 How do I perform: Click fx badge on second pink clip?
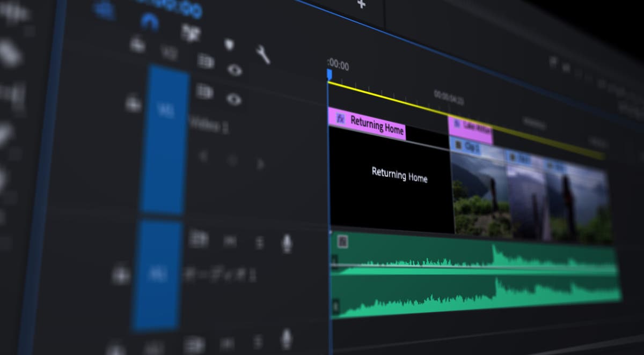[x=457, y=123]
